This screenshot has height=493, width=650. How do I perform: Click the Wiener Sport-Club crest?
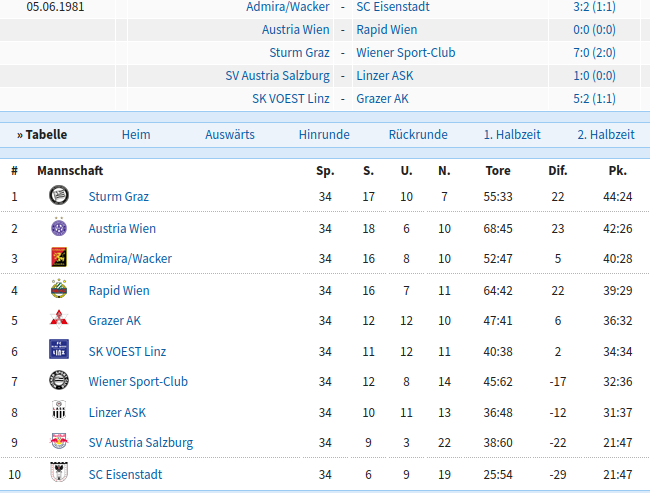pyautogui.click(x=59, y=380)
